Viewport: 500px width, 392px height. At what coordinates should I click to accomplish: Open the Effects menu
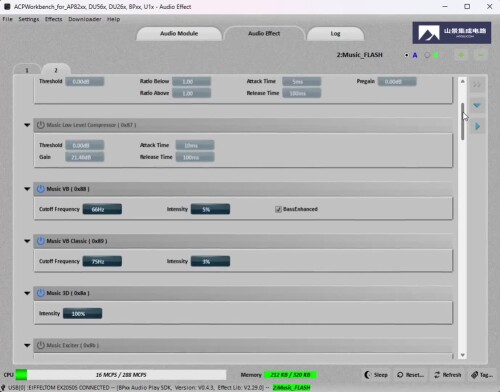[x=54, y=19]
